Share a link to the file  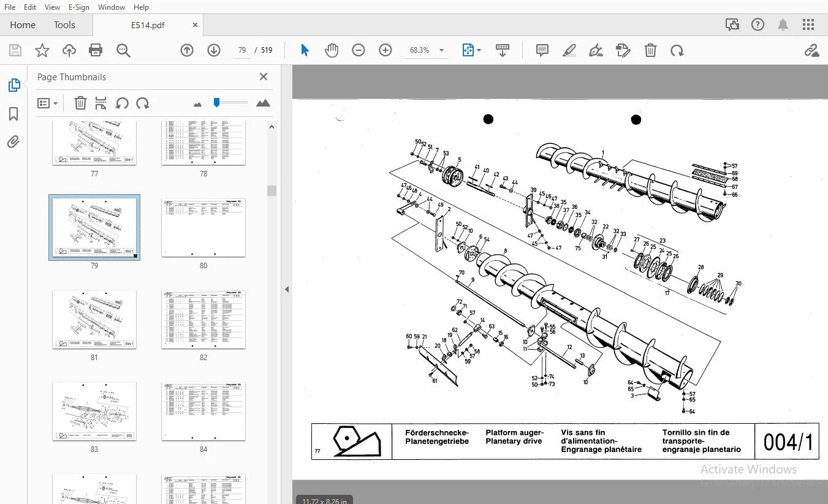[812, 50]
